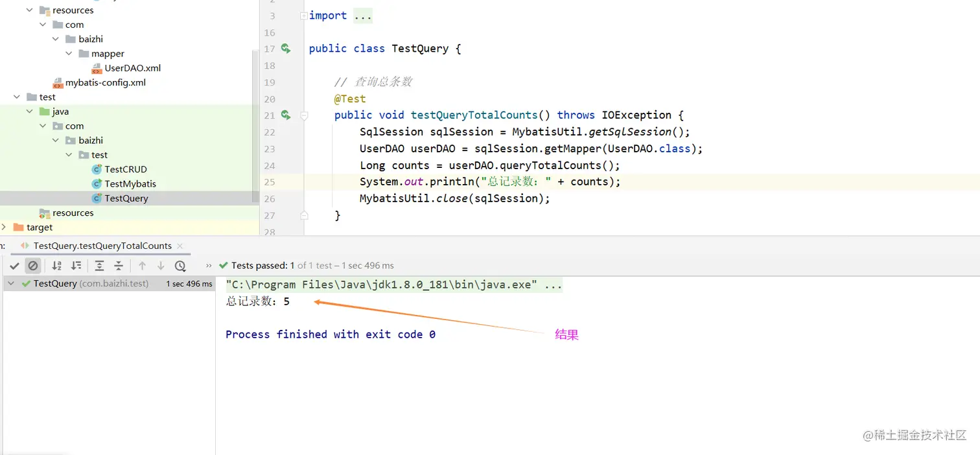
Task: Collapse the com folder under resources
Action: tap(43, 25)
